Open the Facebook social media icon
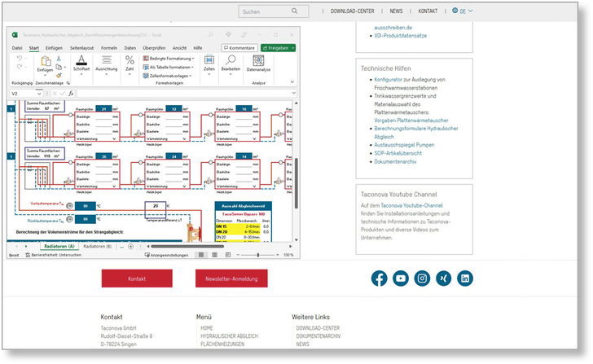 point(380,278)
